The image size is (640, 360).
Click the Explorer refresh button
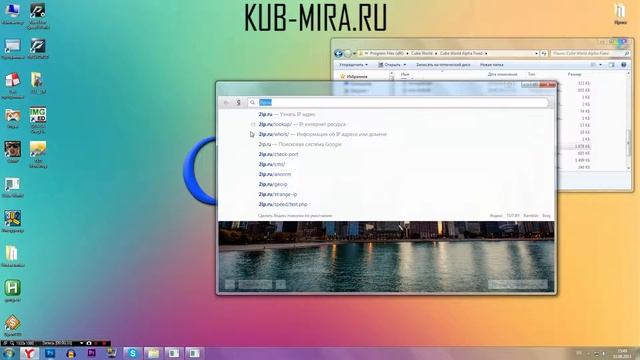tap(544, 53)
